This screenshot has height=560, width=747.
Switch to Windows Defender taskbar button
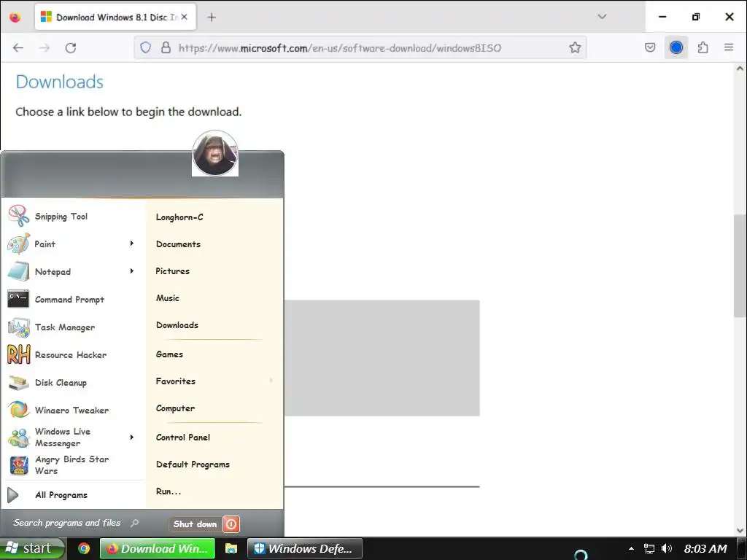[x=305, y=548]
